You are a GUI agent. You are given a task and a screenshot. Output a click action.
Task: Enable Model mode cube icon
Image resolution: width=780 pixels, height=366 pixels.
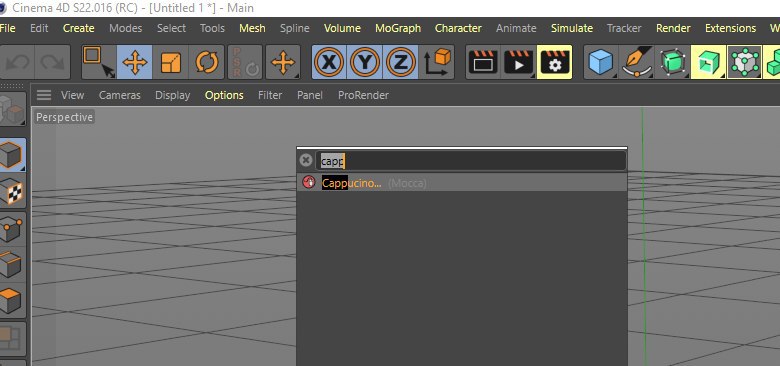coord(12,155)
